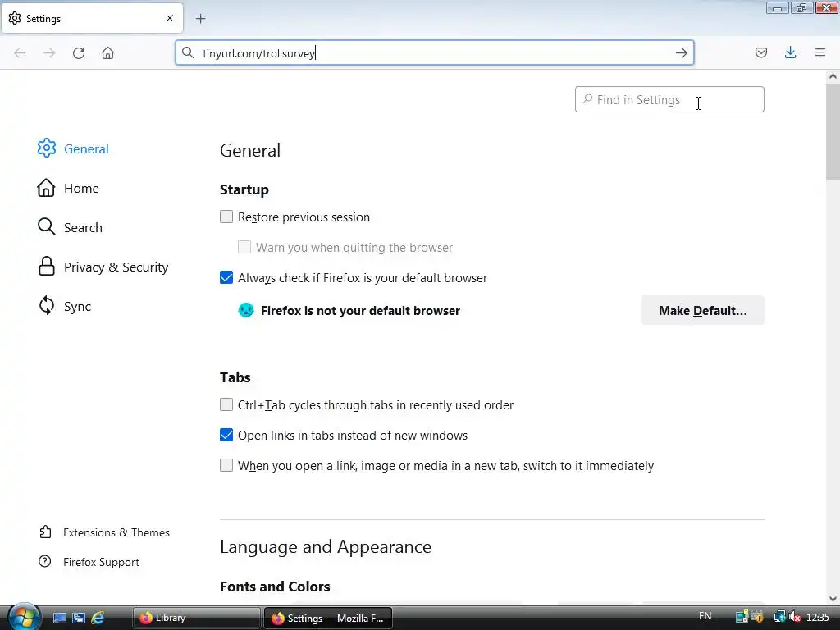Uncheck Open links in tabs option

click(226, 435)
